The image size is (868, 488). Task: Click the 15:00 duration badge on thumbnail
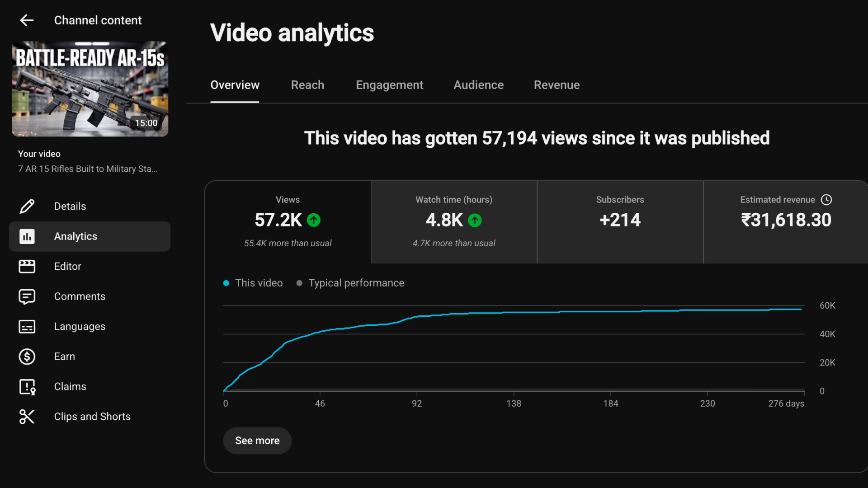pyautogui.click(x=146, y=123)
